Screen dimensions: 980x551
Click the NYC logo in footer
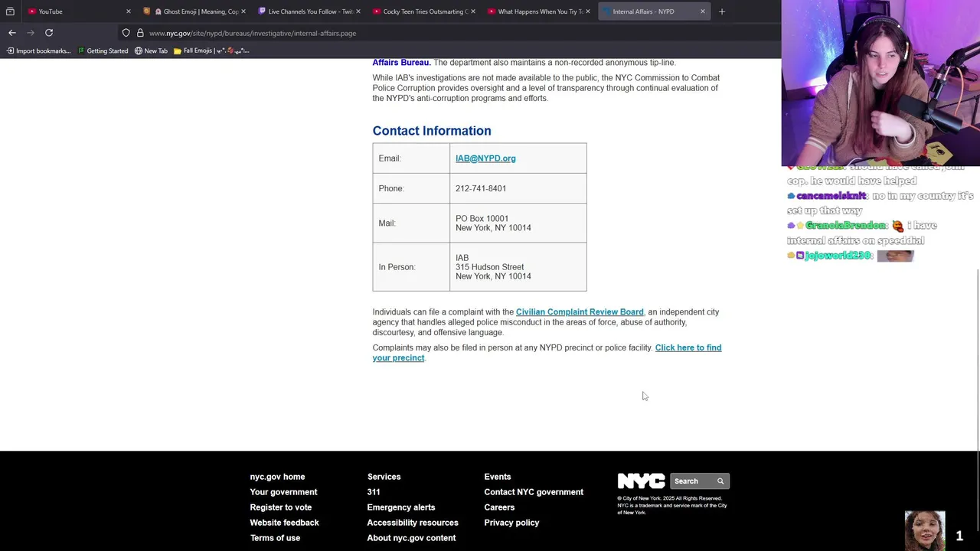[x=642, y=481]
